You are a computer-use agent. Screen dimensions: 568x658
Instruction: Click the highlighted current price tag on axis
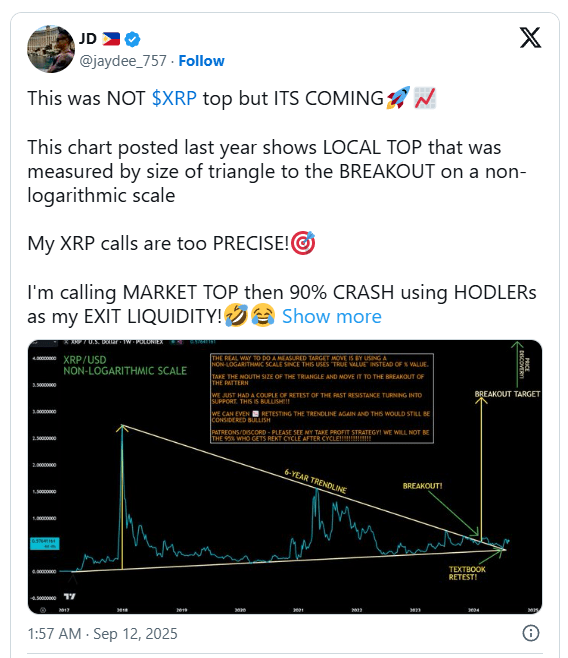[x=44, y=543]
